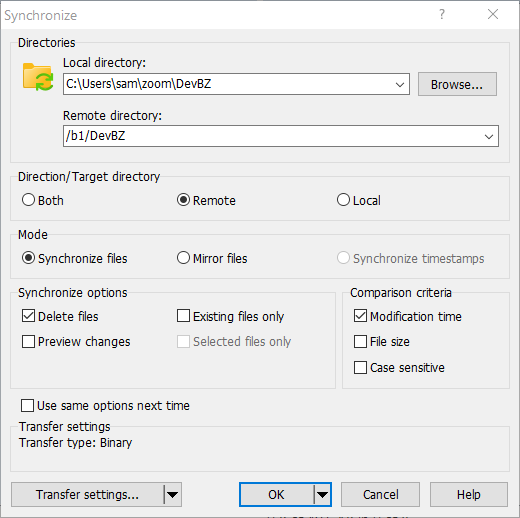Click the Cancel button
The width and height of the screenshot is (520, 518).
(380, 494)
